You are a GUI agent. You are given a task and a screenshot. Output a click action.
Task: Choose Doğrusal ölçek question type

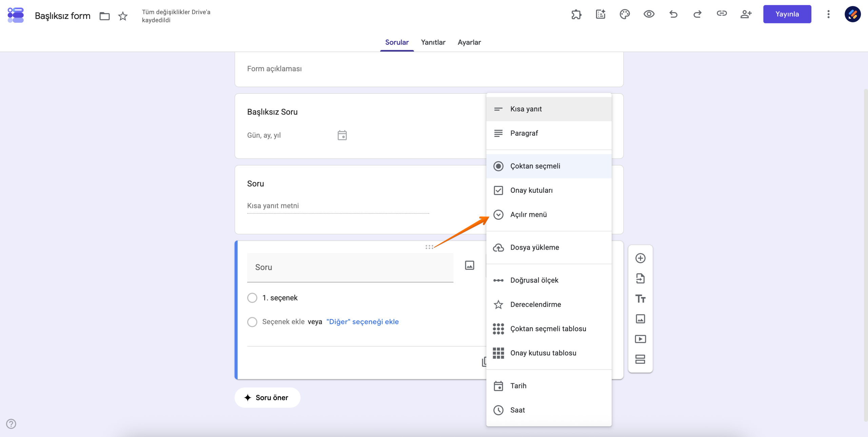click(549, 280)
